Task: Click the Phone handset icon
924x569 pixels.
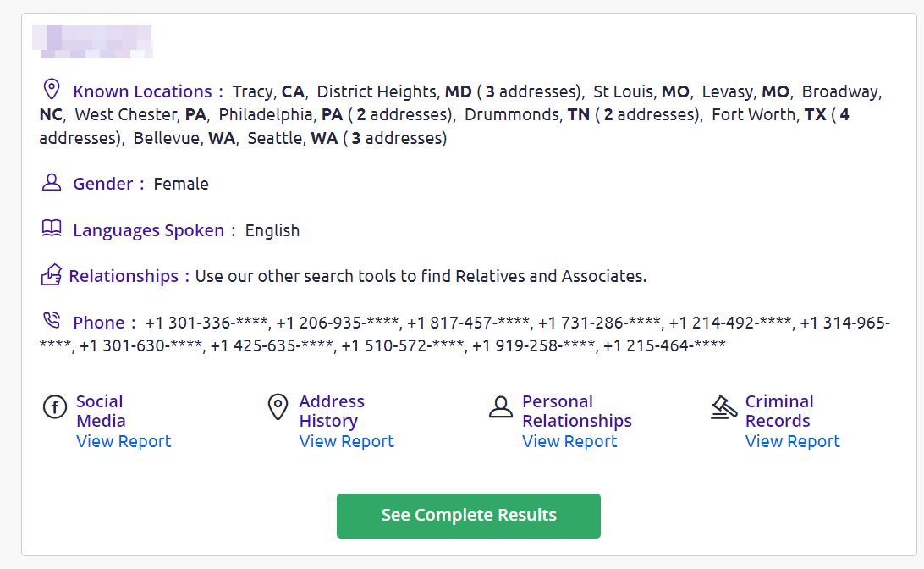Action: [52, 320]
